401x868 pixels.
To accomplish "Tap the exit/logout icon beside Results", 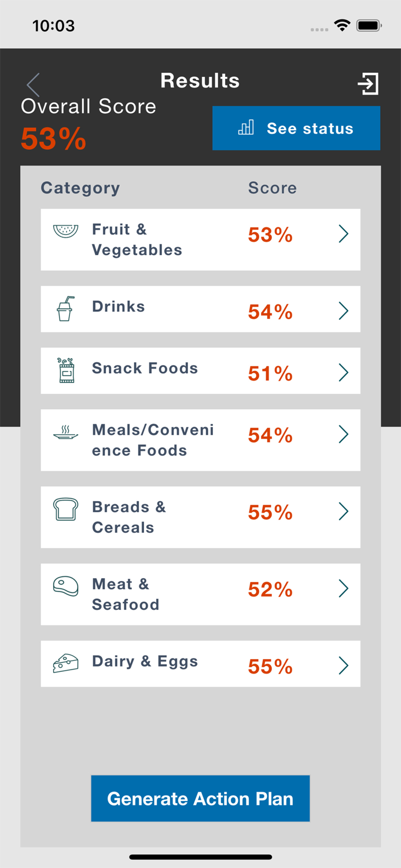I will (x=368, y=84).
